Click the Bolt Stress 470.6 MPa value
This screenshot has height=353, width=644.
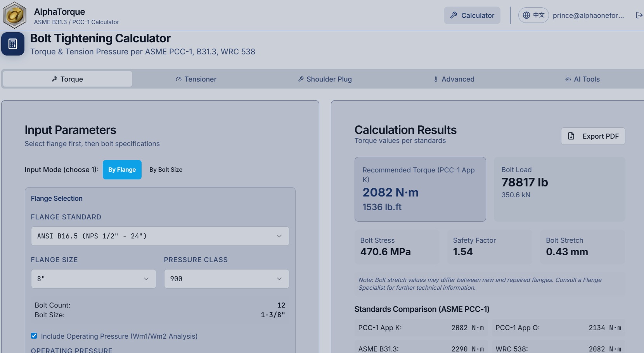tap(385, 252)
